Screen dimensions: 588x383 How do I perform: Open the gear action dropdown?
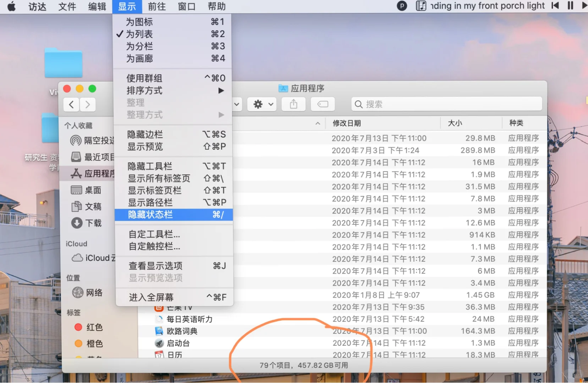262,104
